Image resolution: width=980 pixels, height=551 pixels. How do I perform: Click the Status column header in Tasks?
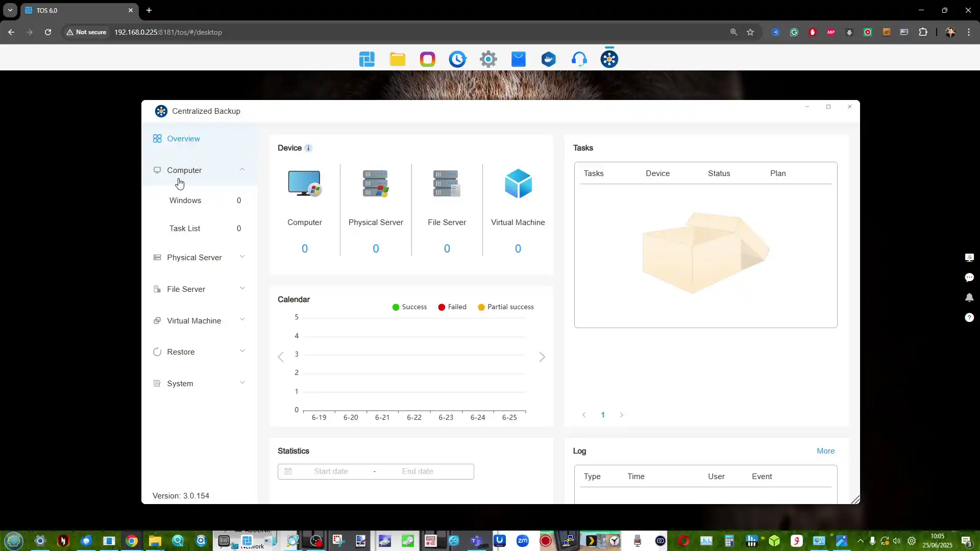[x=719, y=173]
